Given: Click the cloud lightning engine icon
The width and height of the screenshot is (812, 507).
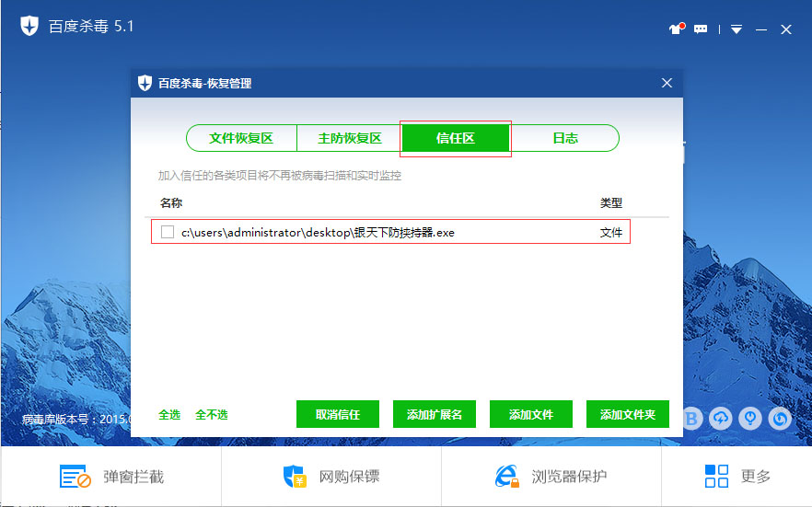Looking at the screenshot, I should tap(721, 419).
